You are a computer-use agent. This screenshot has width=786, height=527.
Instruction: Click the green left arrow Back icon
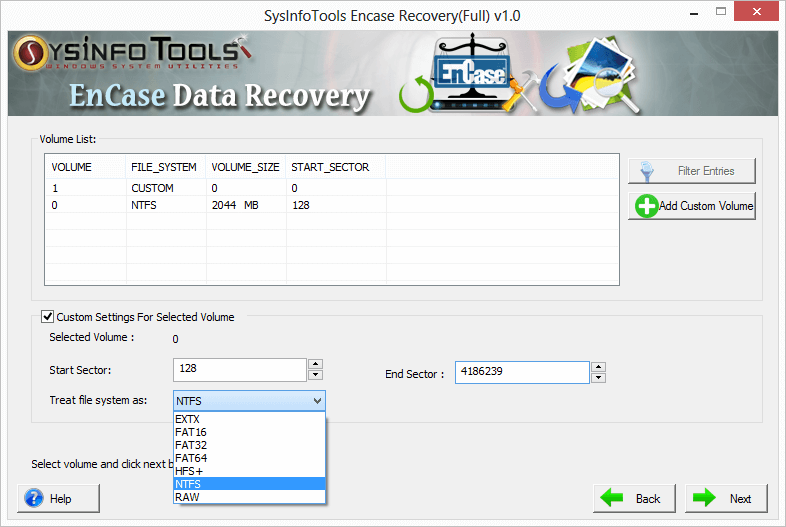pyautogui.click(x=612, y=497)
